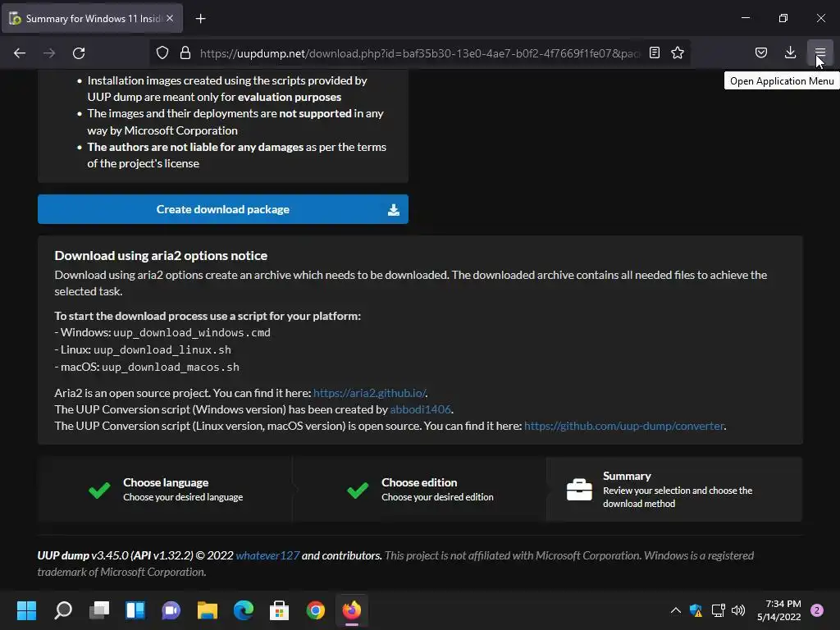
Task: Open the github uup-dump converter link
Action: [624, 426]
